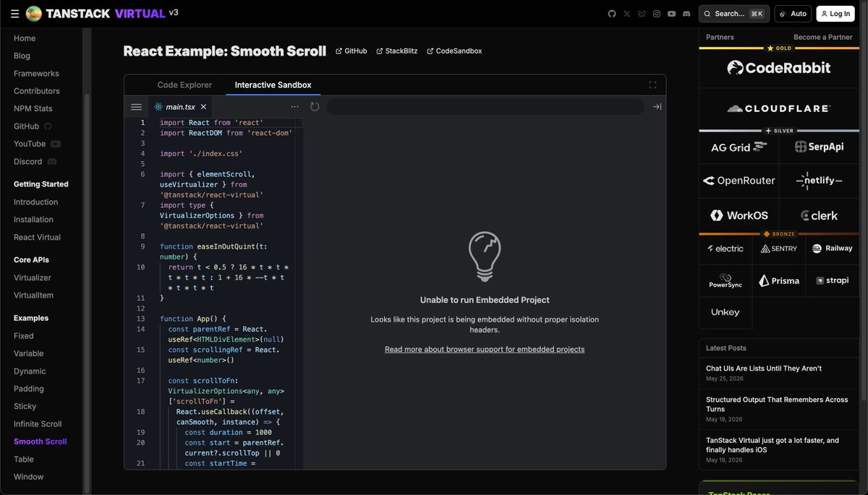Select the Window example
The height and width of the screenshot is (495, 868).
[x=28, y=477]
